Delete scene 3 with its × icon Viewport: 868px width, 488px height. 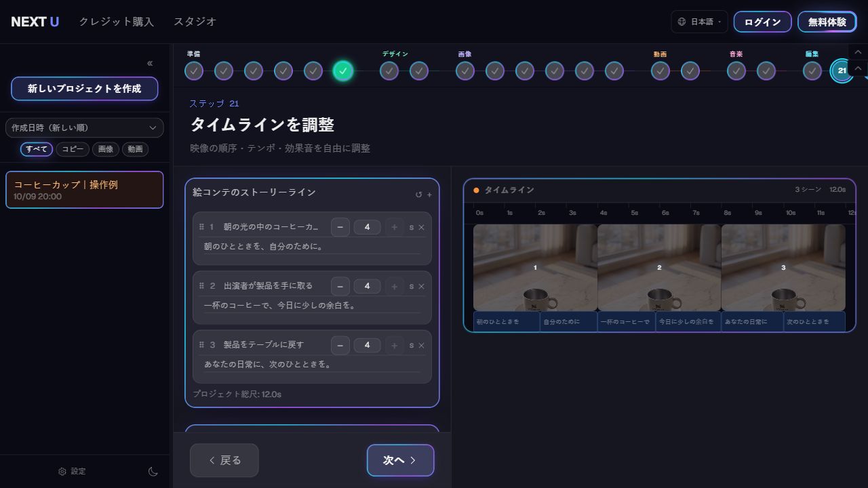point(421,345)
